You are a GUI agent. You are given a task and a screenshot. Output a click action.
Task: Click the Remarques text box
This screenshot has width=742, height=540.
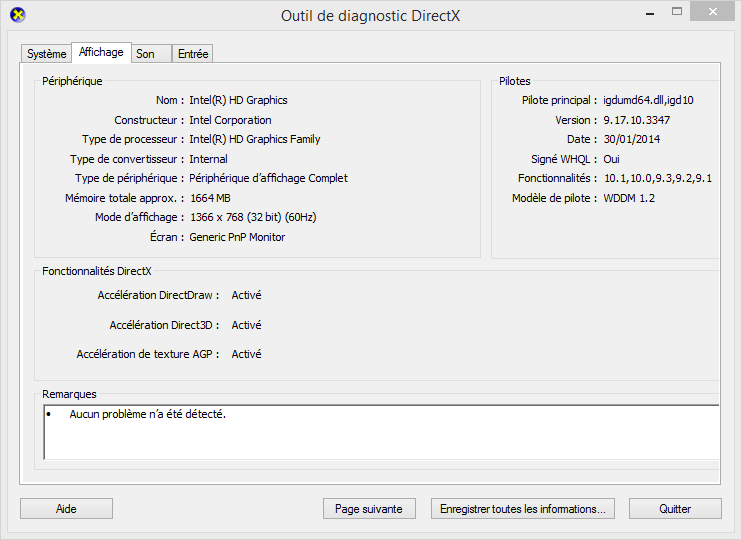pos(381,432)
